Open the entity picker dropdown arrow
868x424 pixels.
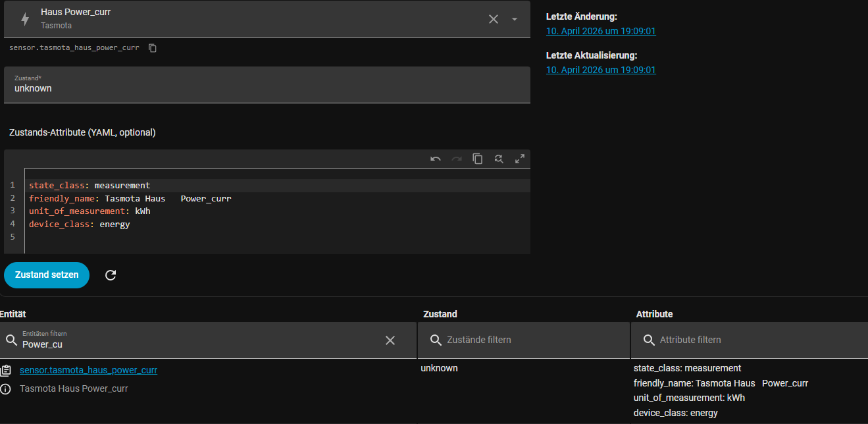515,19
